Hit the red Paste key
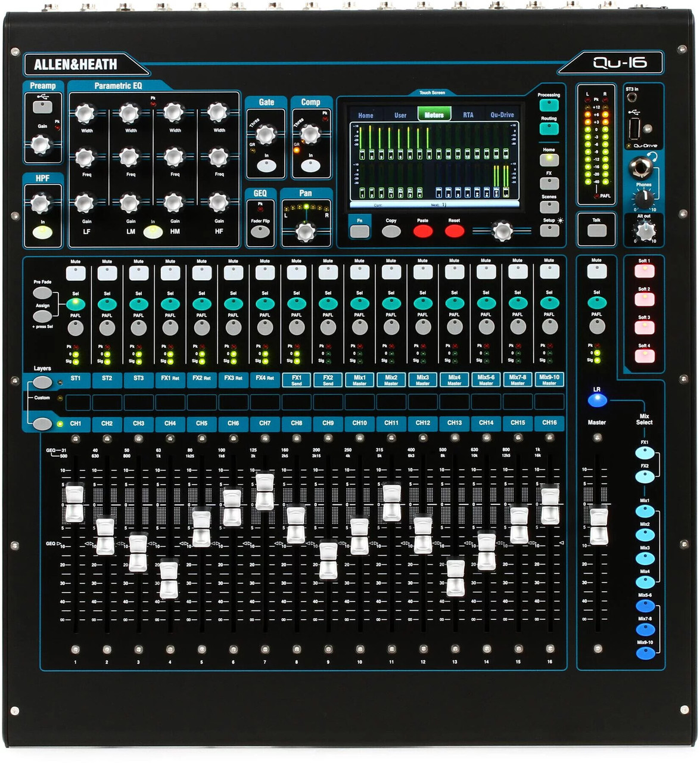Viewport: 700px width, 763px height. tap(422, 231)
